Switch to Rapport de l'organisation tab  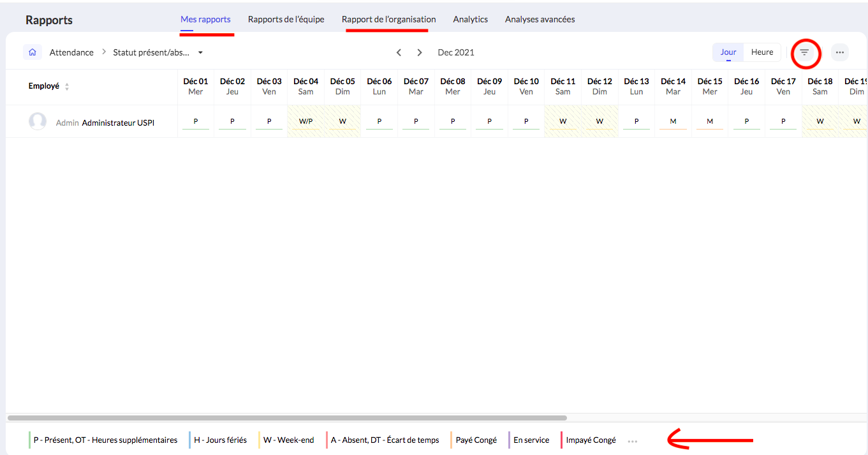click(388, 19)
